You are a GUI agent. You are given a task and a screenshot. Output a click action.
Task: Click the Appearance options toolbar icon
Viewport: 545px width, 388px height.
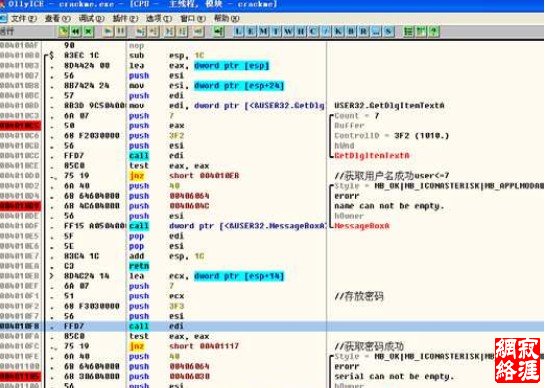[x=421, y=32]
